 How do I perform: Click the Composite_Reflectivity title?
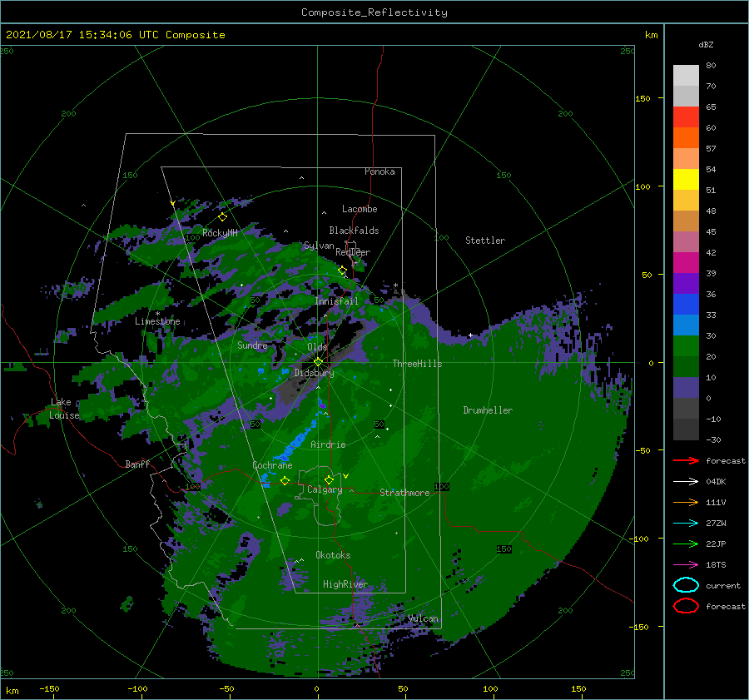pyautogui.click(x=374, y=12)
